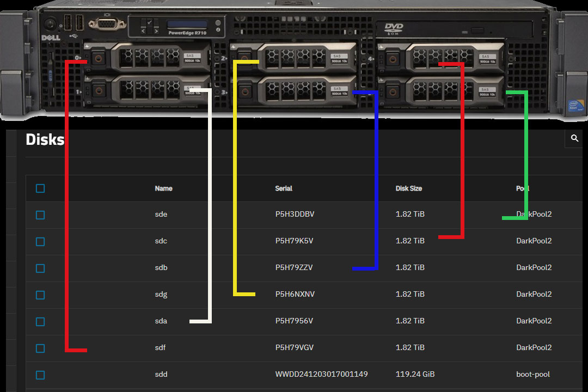Select the checkbox for disk sdg
The height and width of the screenshot is (392, 588).
tap(40, 295)
